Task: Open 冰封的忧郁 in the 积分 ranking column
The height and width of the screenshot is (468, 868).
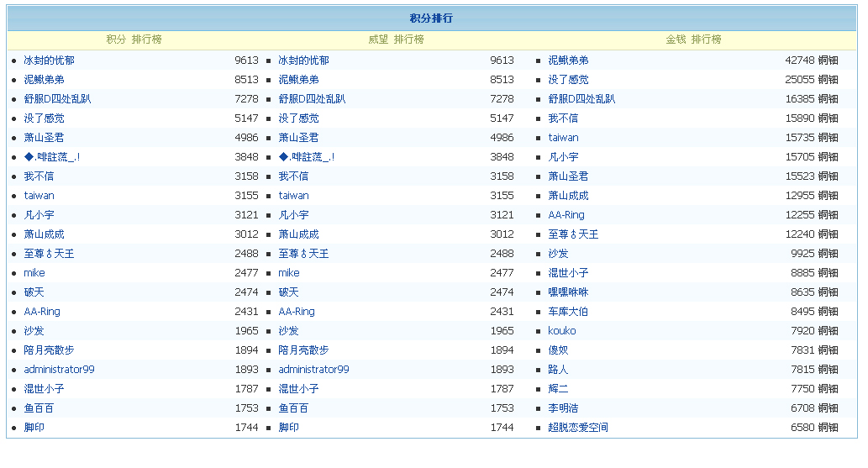Action: pos(50,60)
